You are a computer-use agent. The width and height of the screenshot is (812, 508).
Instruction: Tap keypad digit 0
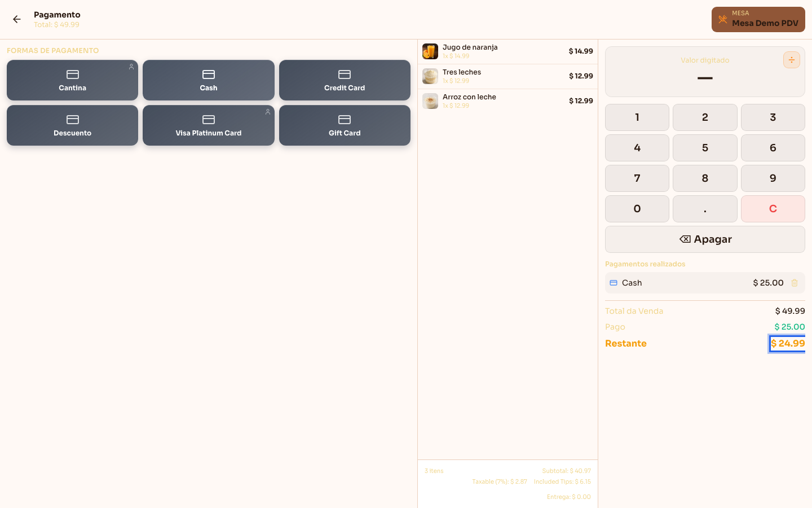637,209
